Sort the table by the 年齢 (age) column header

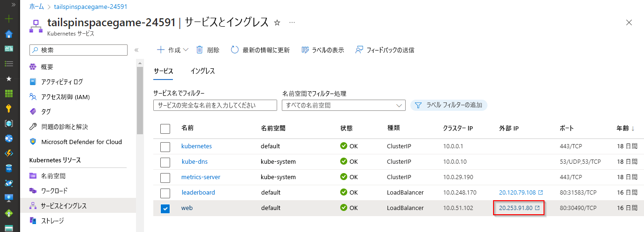click(625, 128)
